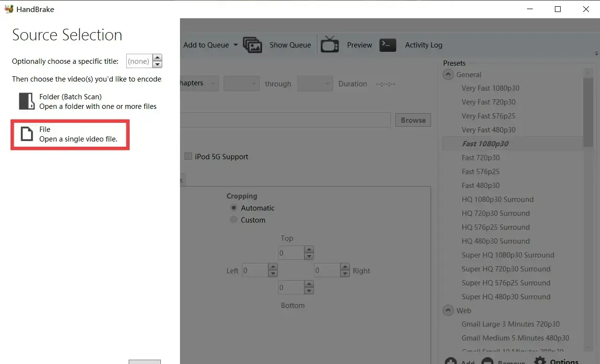Increase the Right crop value
The height and width of the screenshot is (364, 600).
coord(345,267)
